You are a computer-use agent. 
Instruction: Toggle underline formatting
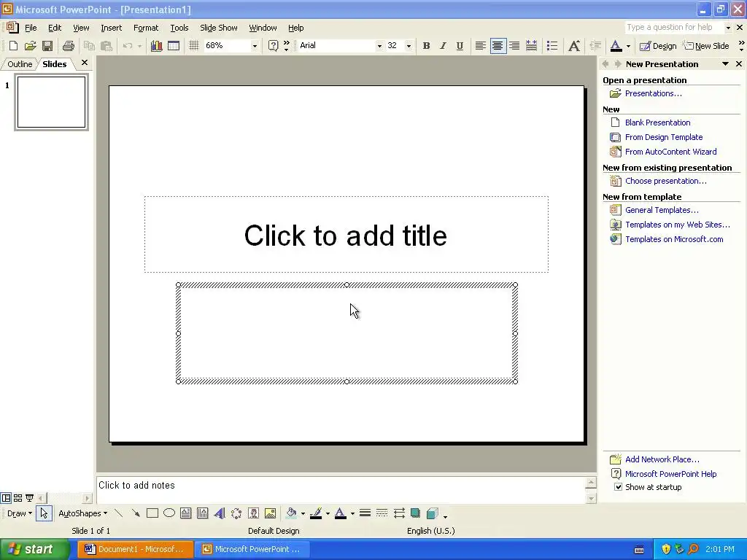coord(460,46)
